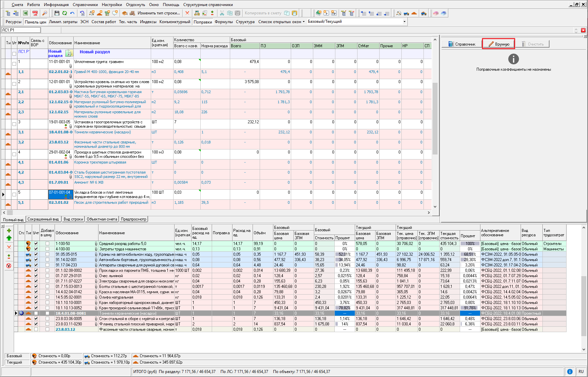Click the 'Справочник' button in side panel
588x377 pixels.
click(x=462, y=44)
